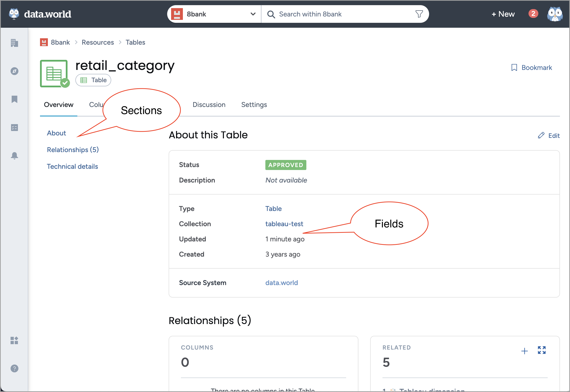Select the Discussion tab
This screenshot has height=392, width=570.
(x=209, y=105)
